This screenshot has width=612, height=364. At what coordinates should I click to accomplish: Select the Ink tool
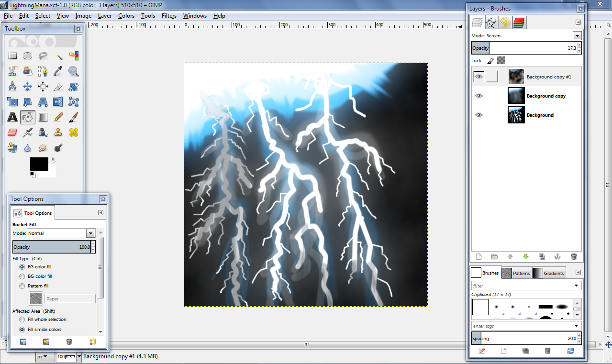pos(43,132)
